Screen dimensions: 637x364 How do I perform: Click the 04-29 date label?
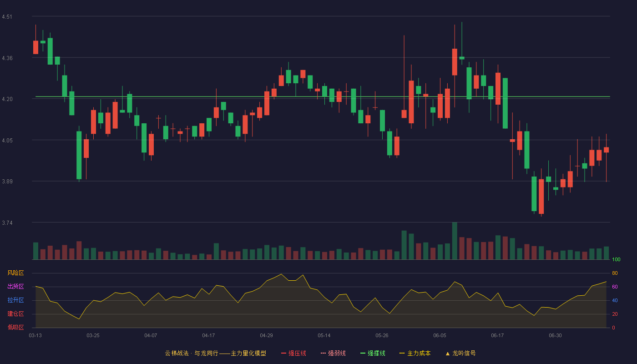point(266,335)
